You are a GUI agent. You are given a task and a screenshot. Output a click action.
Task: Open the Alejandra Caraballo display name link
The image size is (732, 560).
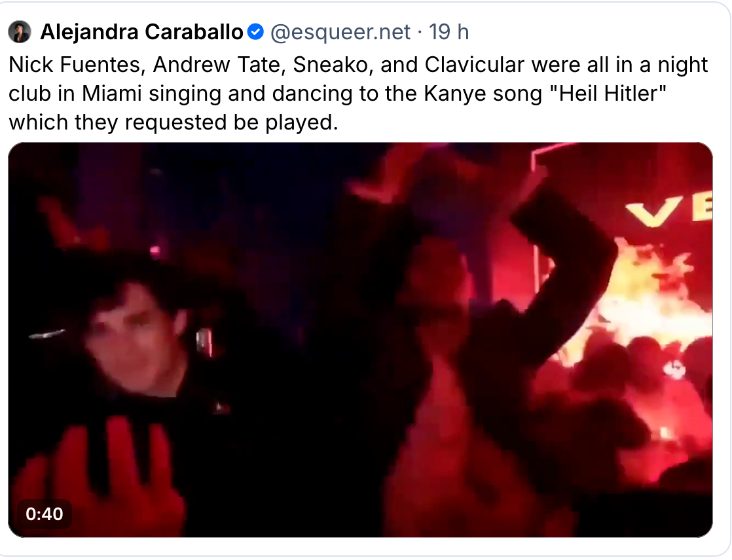pyautogui.click(x=141, y=31)
